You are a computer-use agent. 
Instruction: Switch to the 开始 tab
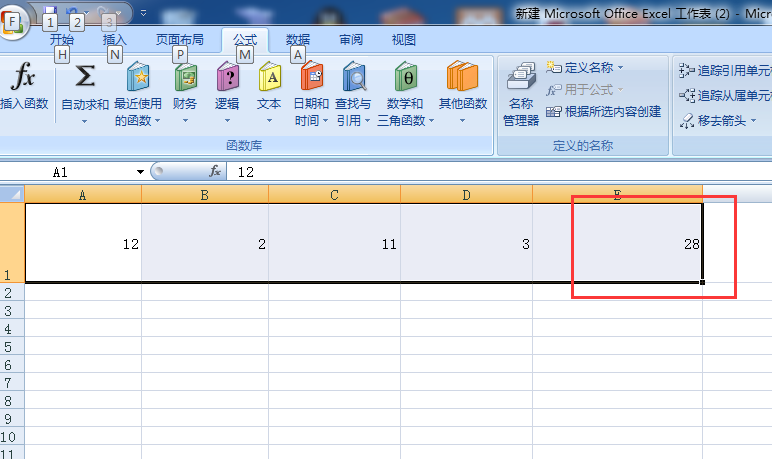[x=62, y=39]
